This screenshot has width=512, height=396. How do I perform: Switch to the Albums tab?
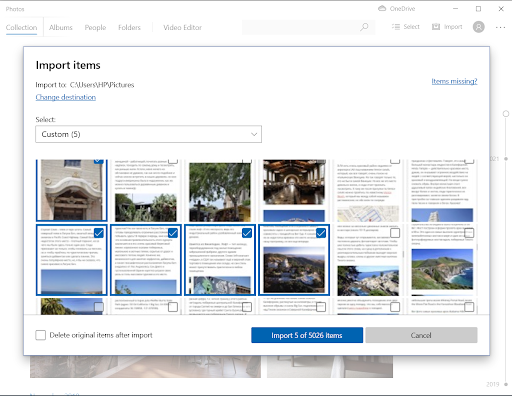61,27
